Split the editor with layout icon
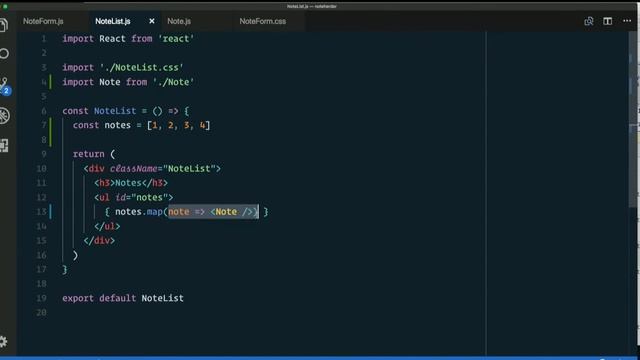Image resolution: width=640 pixels, height=360 pixels. (x=607, y=21)
